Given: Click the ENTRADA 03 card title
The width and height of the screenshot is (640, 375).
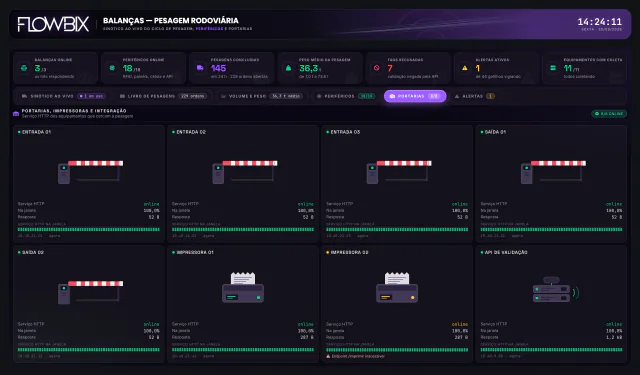Looking at the screenshot, I should point(345,132).
